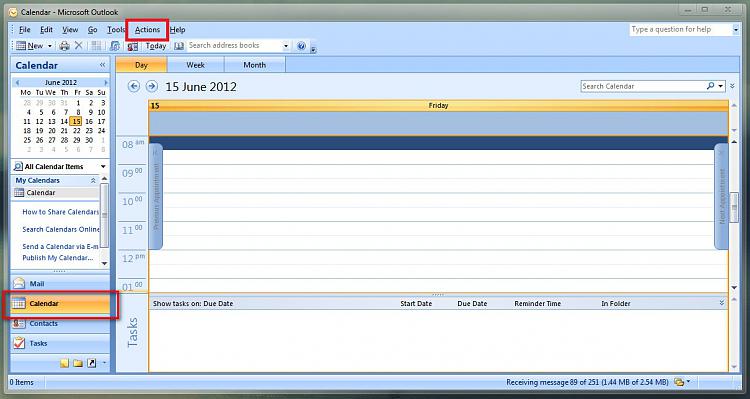750x399 pixels.
Task: Open Configure buttons arrow in navigation pane
Action: coord(104,363)
